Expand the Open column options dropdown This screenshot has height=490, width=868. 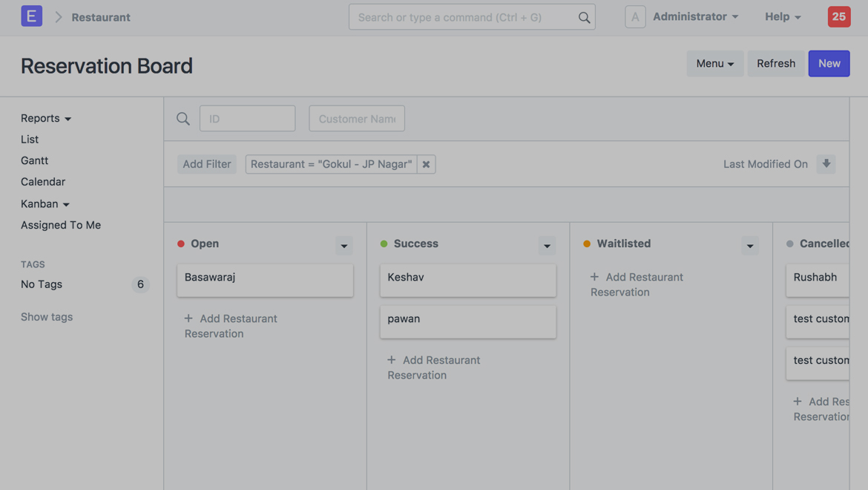(343, 245)
